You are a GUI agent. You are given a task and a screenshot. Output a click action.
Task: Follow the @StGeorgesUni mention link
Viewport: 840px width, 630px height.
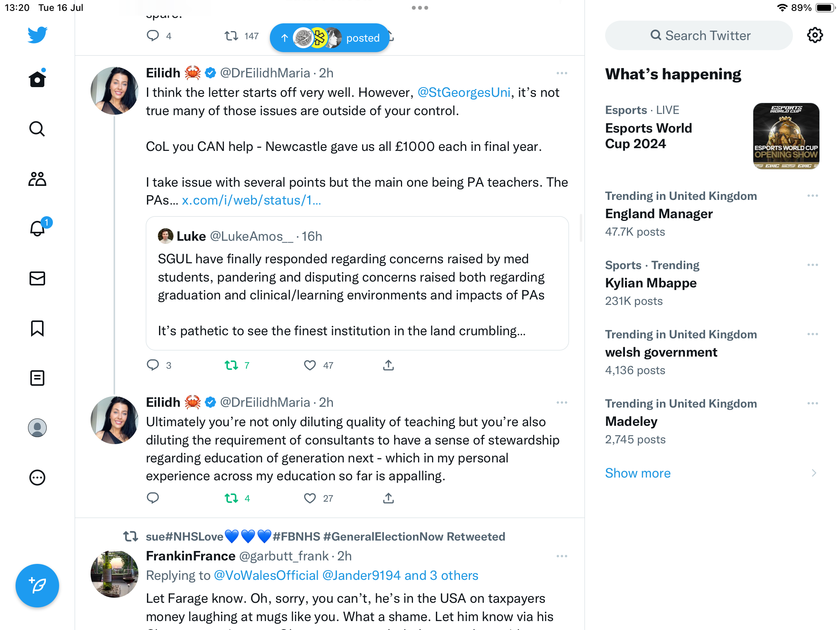click(464, 93)
